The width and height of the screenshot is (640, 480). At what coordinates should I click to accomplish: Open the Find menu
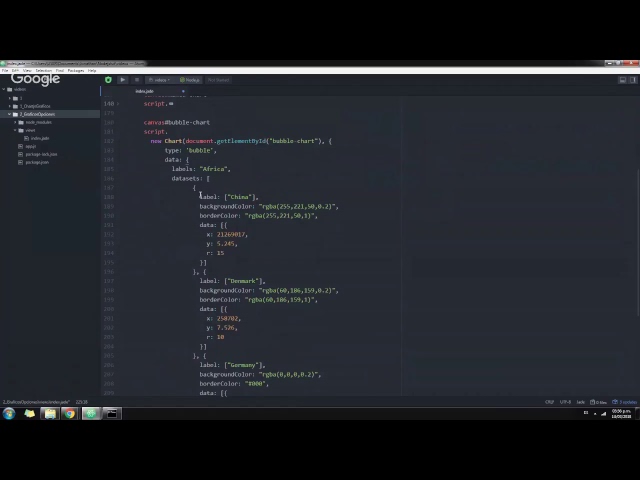click(x=60, y=71)
